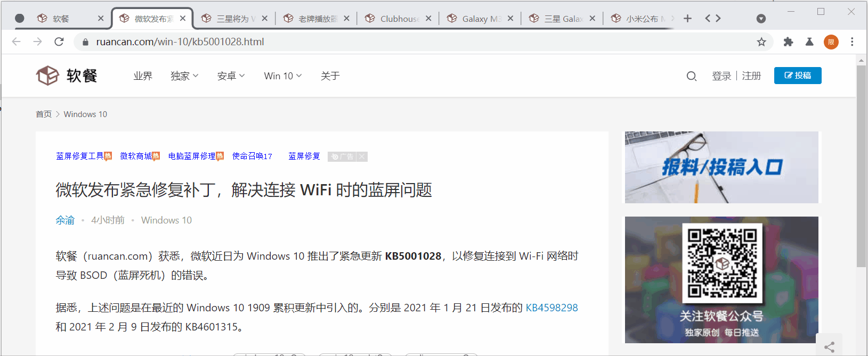868x356 pixels.
Task: Click the 4小时前 timestamp
Action: coord(108,220)
